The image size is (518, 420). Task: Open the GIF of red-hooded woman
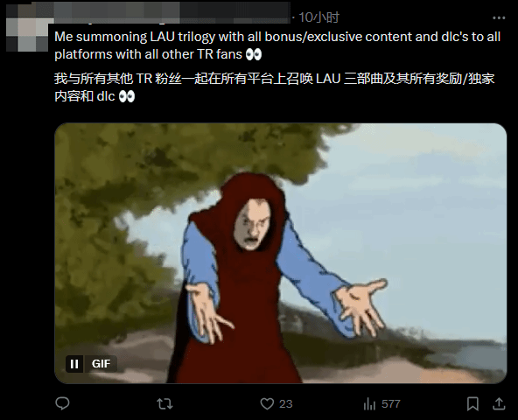point(281,253)
